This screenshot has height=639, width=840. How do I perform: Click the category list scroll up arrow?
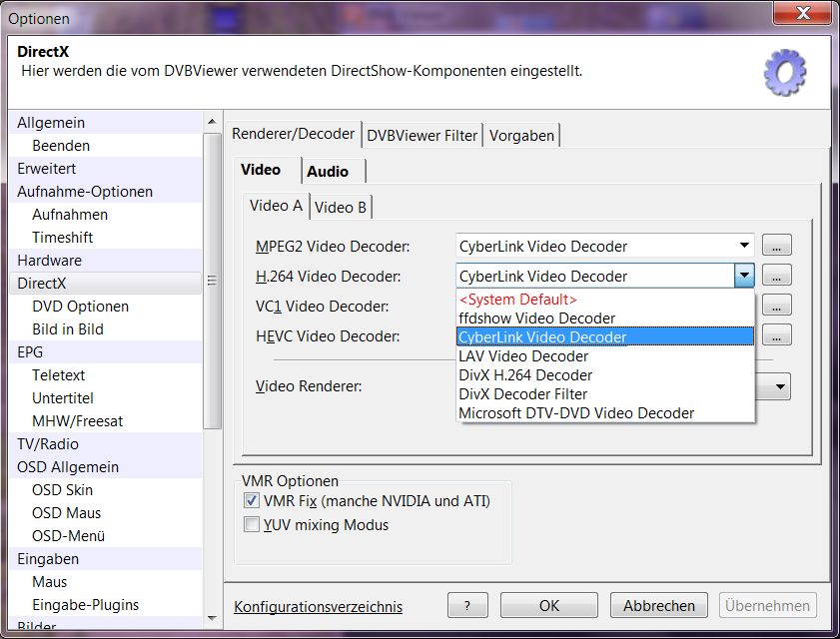(212, 122)
